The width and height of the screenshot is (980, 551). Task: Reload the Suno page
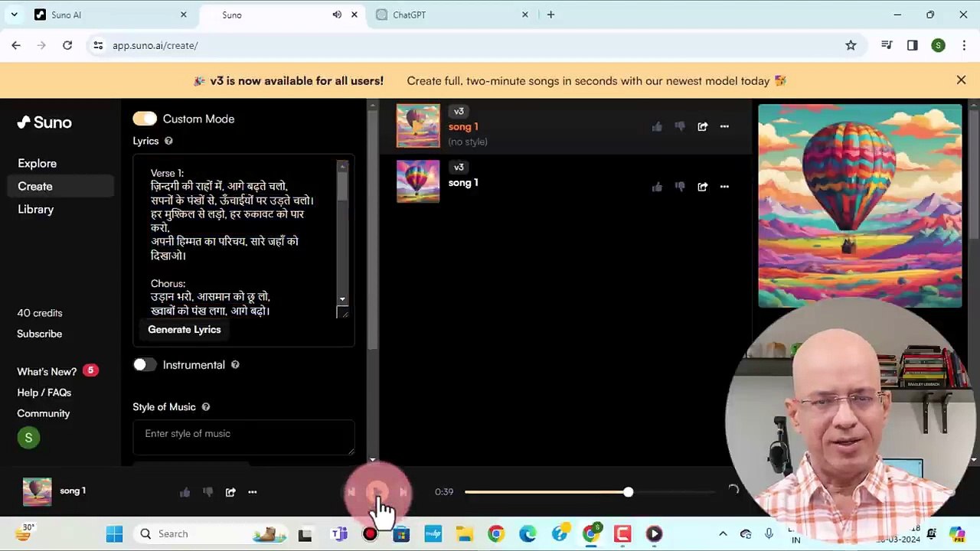coord(67,45)
